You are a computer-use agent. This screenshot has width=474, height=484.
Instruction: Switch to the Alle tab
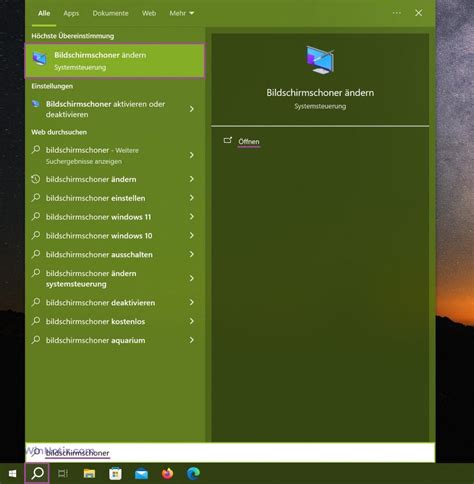[44, 13]
